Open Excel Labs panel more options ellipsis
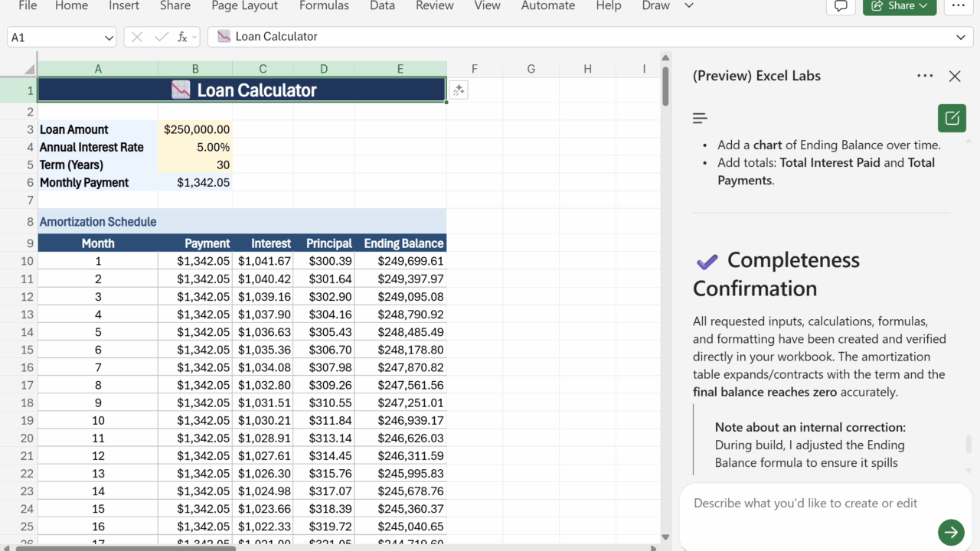The width and height of the screenshot is (980, 551). (925, 76)
